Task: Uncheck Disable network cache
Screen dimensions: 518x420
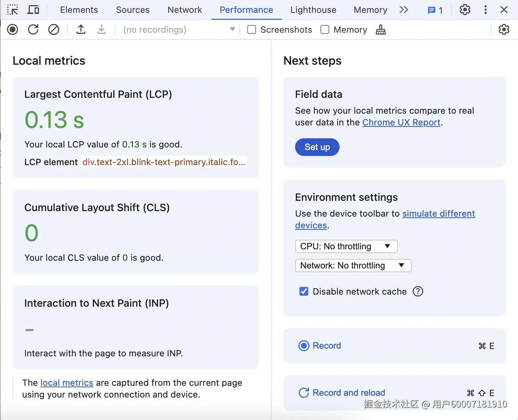Action: pyautogui.click(x=304, y=292)
